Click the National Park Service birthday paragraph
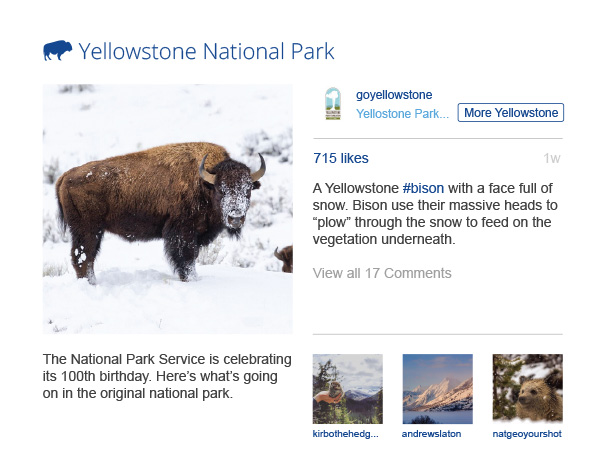This screenshot has height=465, width=600. click(x=167, y=376)
